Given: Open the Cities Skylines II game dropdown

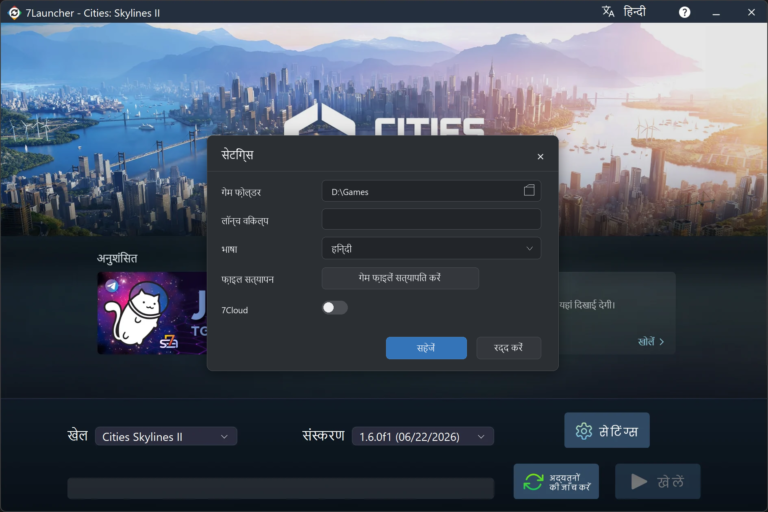Looking at the screenshot, I should coord(166,437).
